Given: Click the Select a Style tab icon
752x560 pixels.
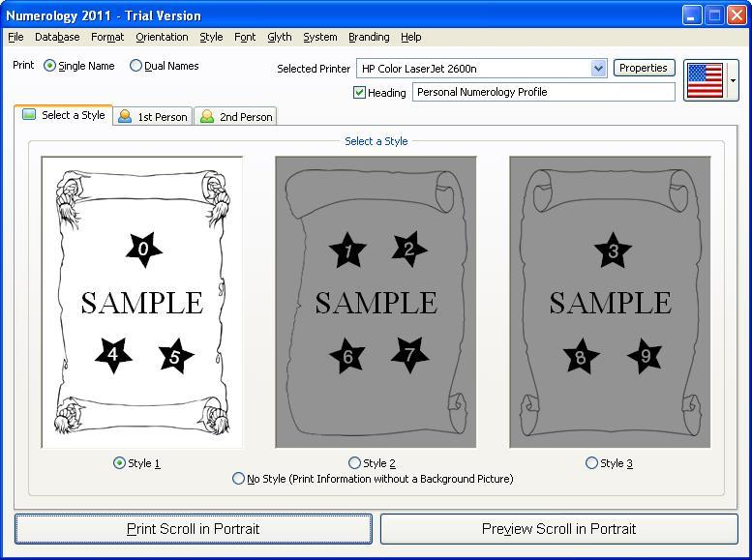Looking at the screenshot, I should [29, 114].
